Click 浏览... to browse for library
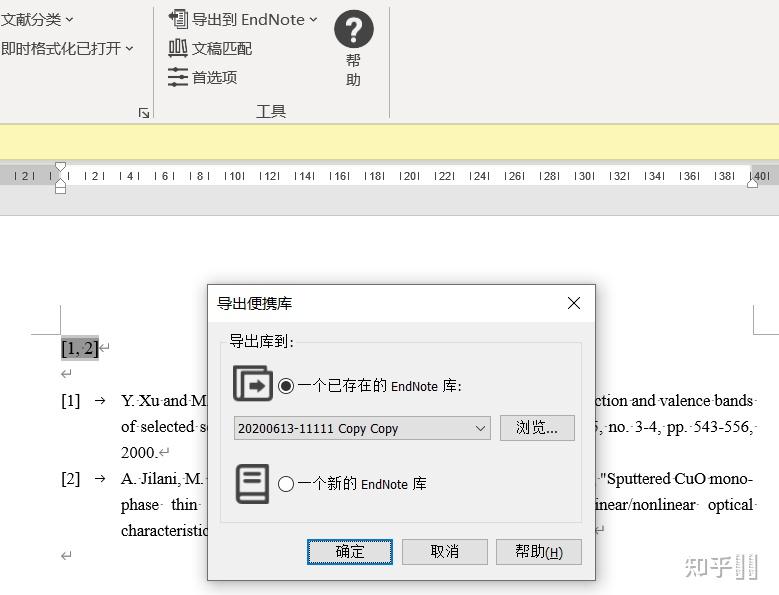This screenshot has height=595, width=779. pos(537,428)
